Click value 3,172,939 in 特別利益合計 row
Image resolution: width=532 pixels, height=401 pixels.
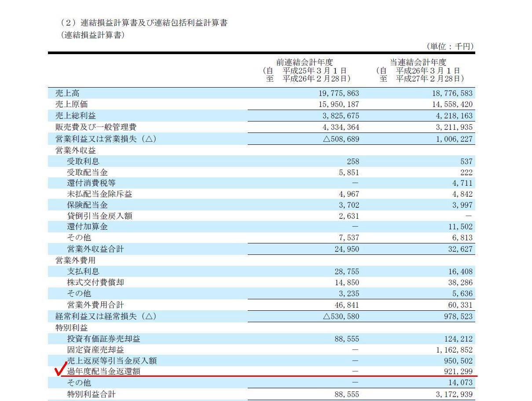(454, 394)
